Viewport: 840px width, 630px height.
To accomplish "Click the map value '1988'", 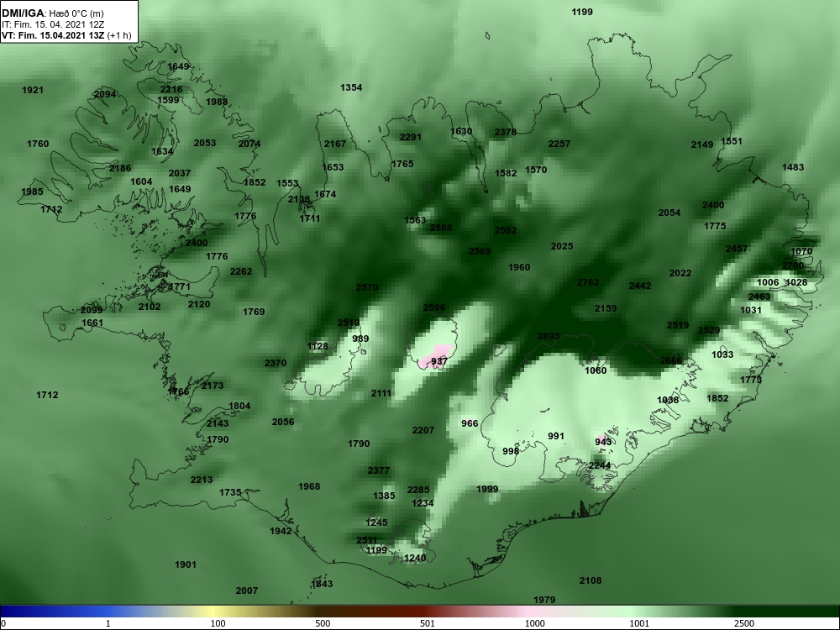I will click(x=217, y=102).
